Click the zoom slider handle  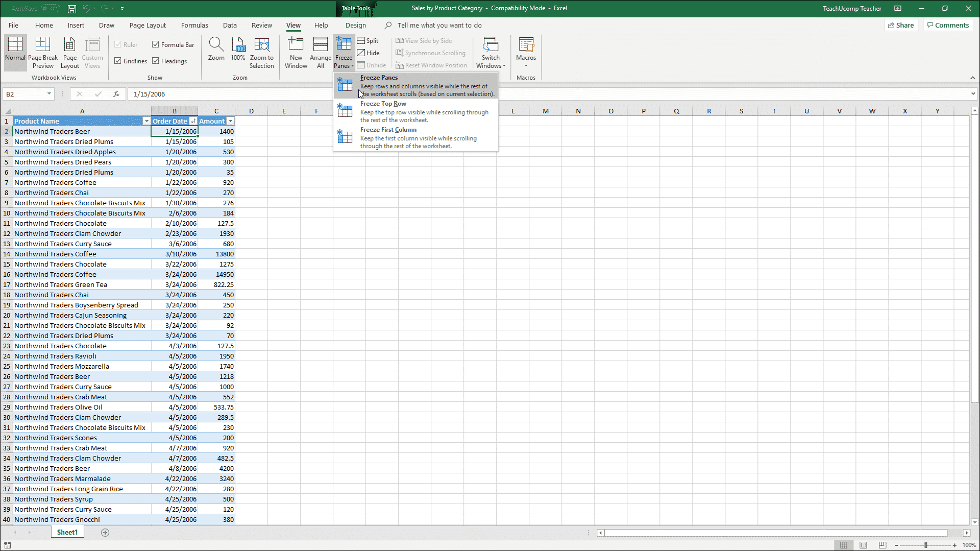coord(926,545)
